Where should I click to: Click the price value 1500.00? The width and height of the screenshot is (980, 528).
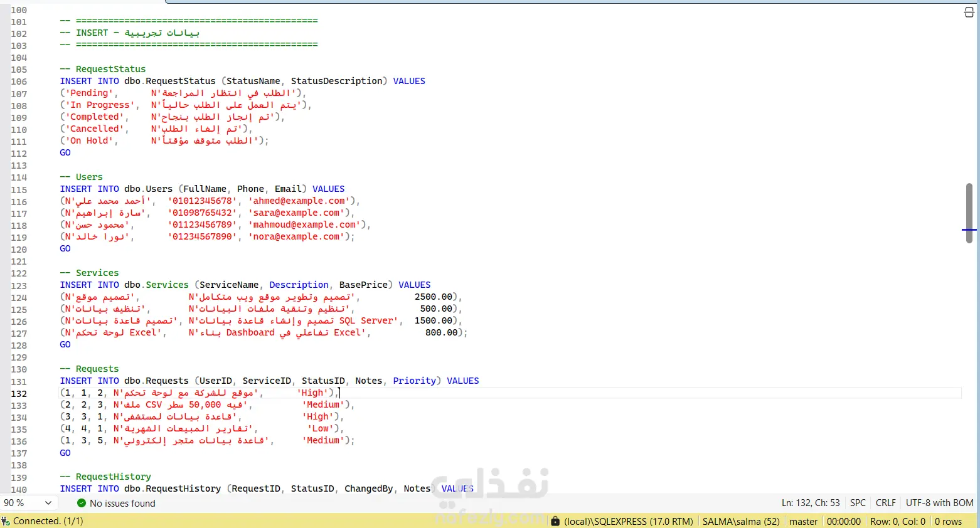point(434,320)
